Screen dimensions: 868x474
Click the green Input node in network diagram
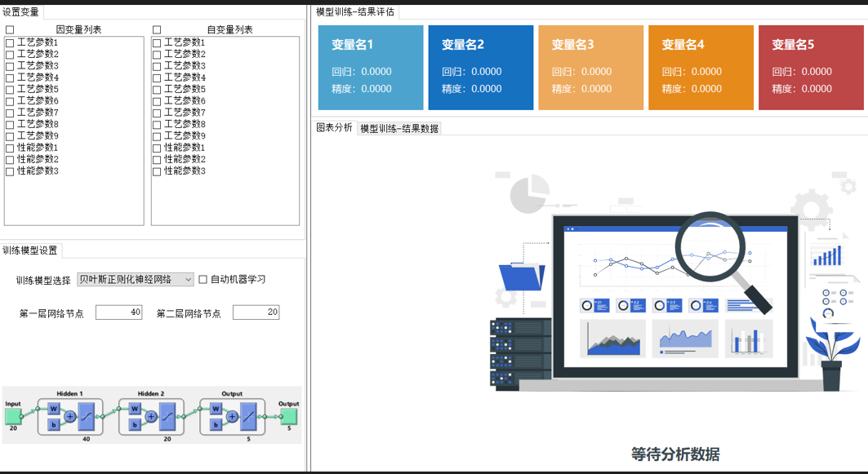tap(13, 416)
